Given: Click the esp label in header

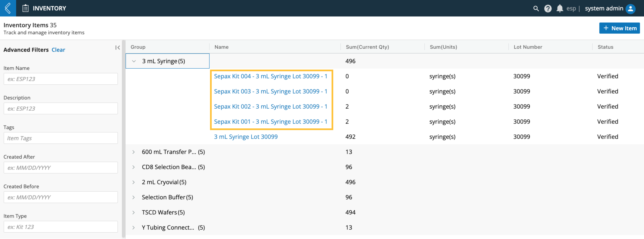Looking at the screenshot, I should [x=571, y=9].
